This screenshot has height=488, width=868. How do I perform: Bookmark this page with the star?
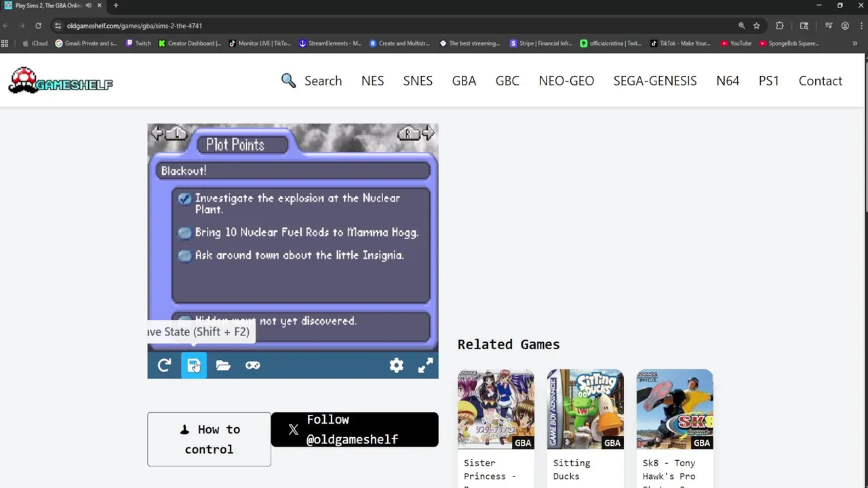click(757, 26)
